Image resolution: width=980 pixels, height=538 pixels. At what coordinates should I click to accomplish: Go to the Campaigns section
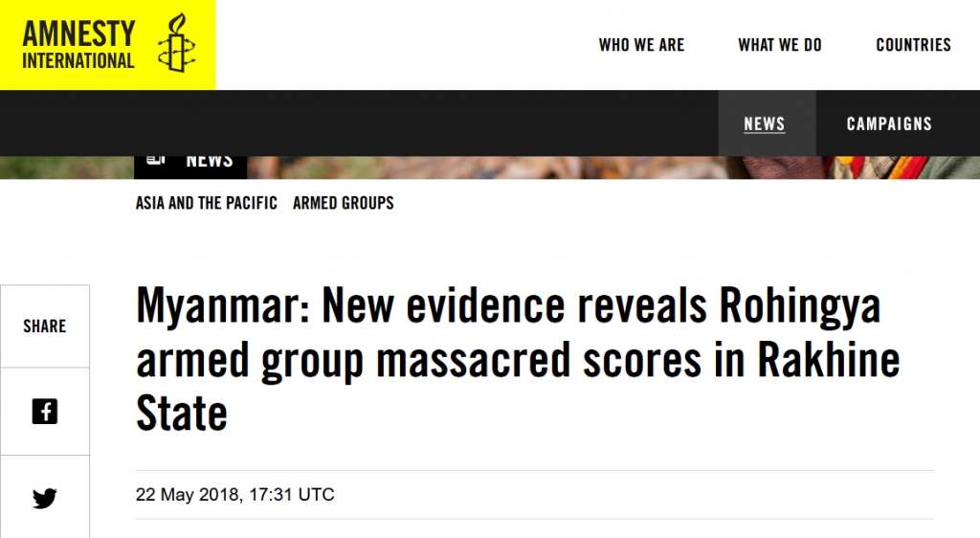pos(889,123)
